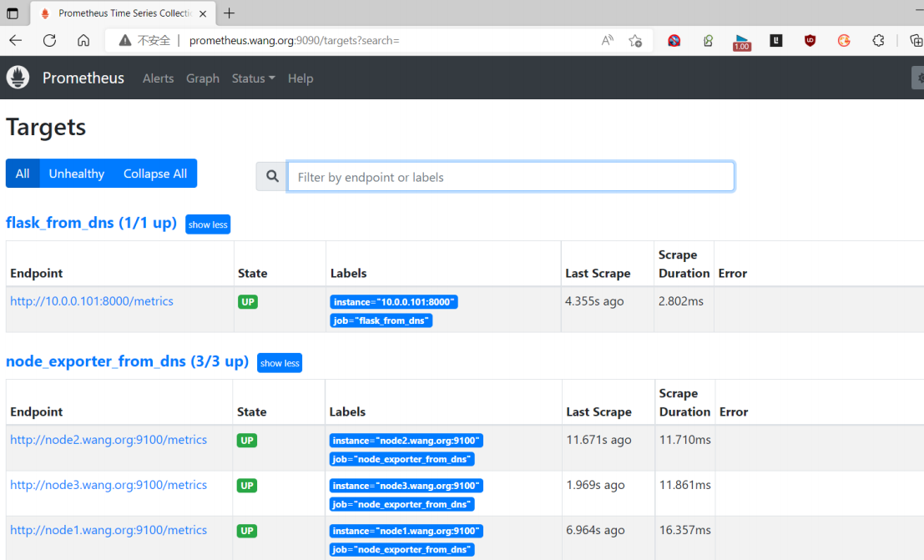Collapse node_exporter_from_dns with show less

(x=280, y=363)
